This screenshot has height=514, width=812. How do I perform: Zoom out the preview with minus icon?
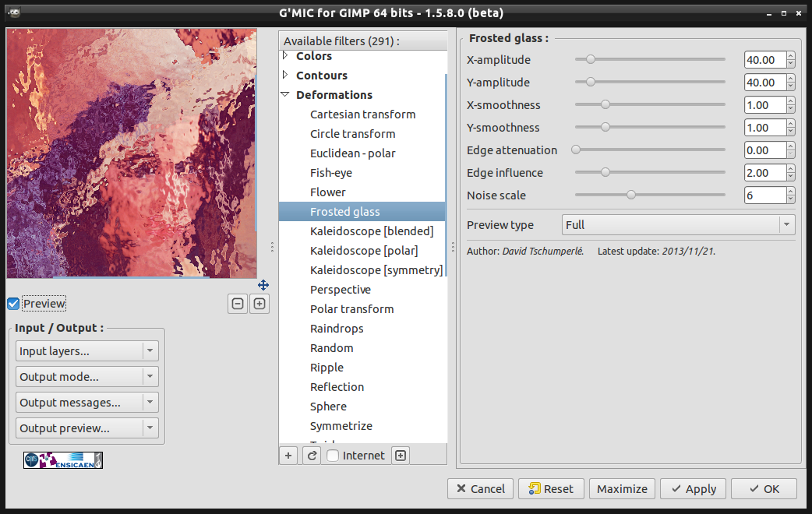[x=238, y=304]
